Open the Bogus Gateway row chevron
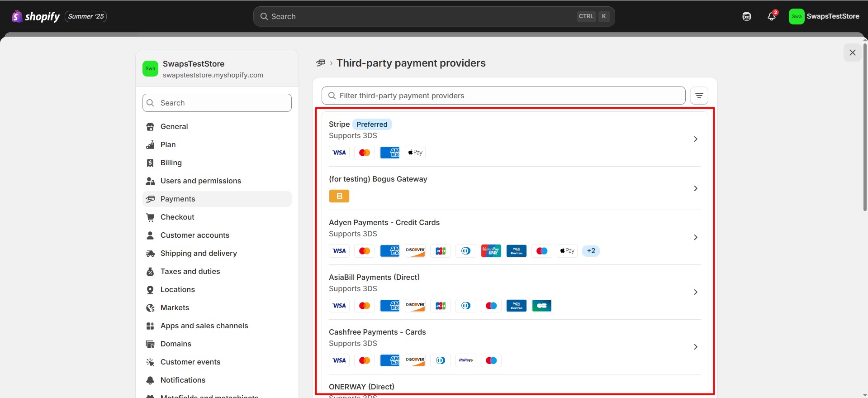This screenshot has width=868, height=398. 695,188
